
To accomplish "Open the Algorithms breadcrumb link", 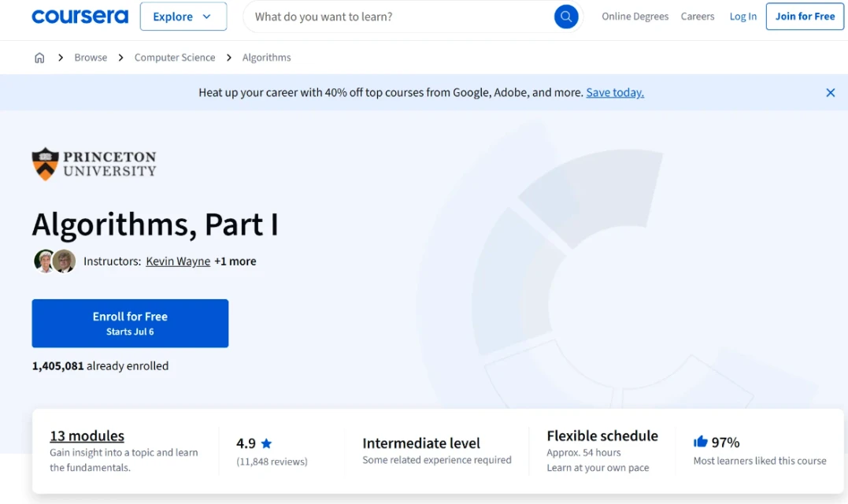I will [266, 57].
